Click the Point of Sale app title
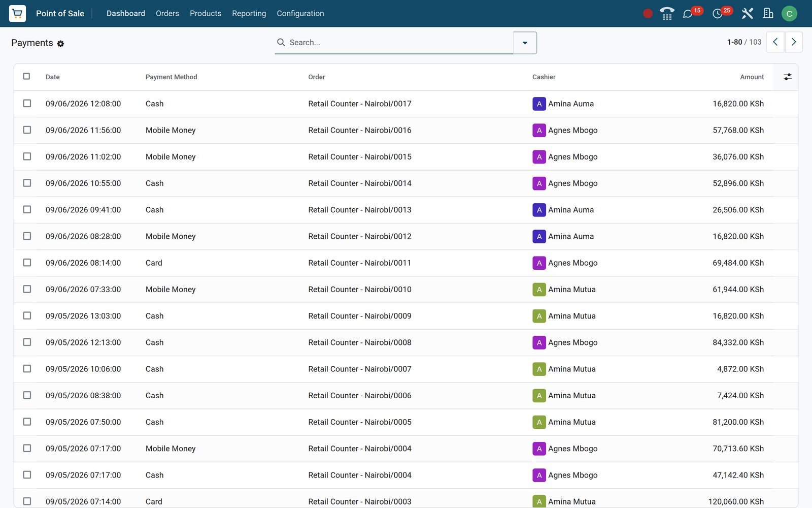 [x=60, y=13]
